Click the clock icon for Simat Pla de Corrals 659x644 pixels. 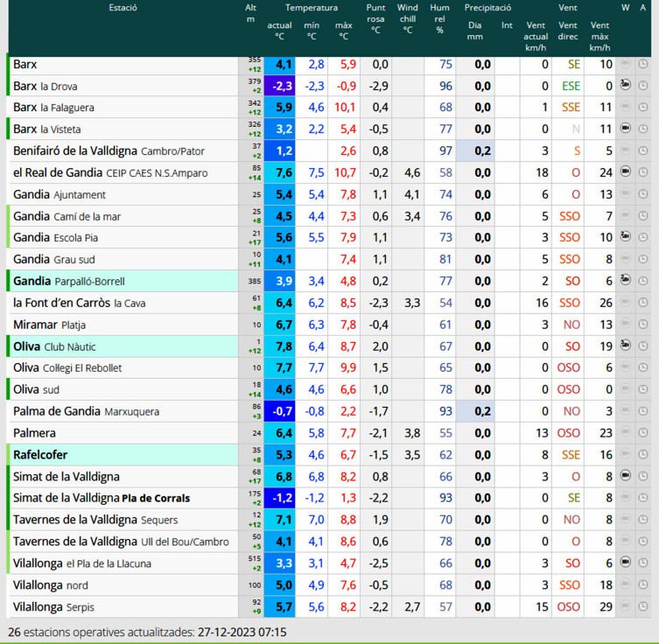643,498
